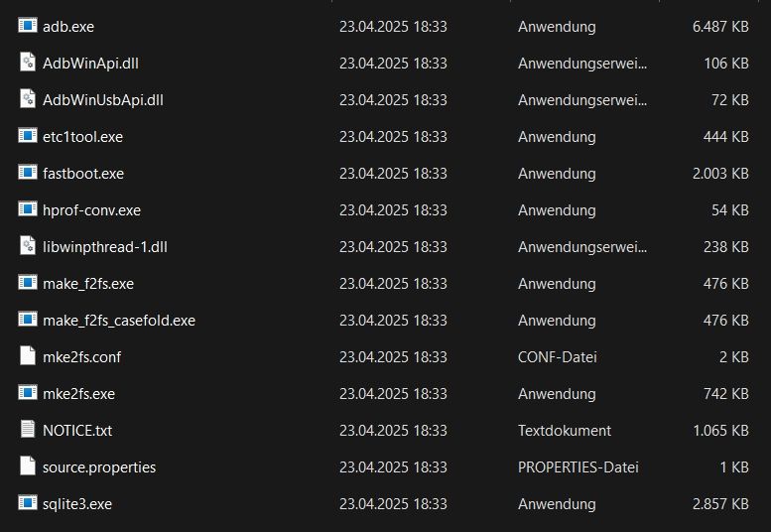Viewport: 771px width, 532px height.
Task: Click the Textdokument type label
Action: click(565, 431)
